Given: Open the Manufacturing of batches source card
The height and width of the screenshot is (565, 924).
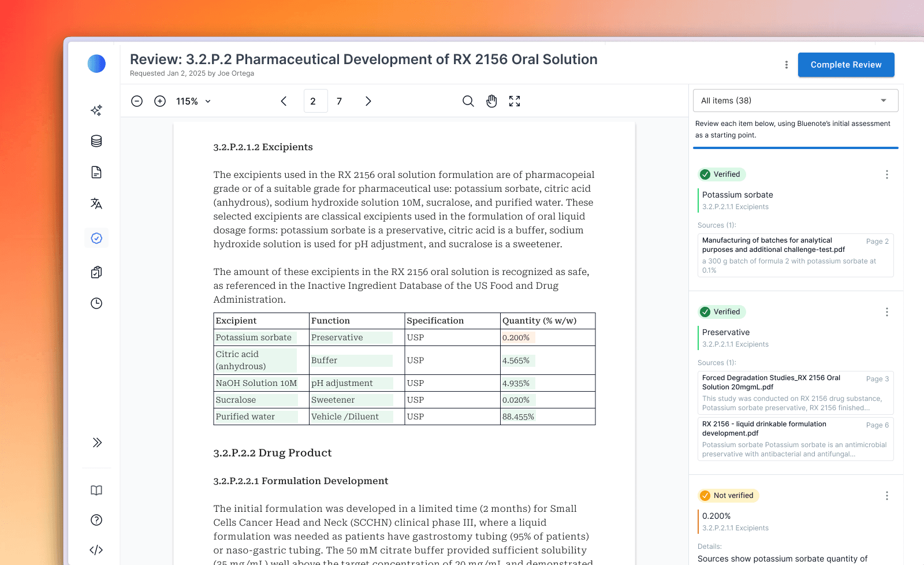Looking at the screenshot, I should tap(795, 255).
